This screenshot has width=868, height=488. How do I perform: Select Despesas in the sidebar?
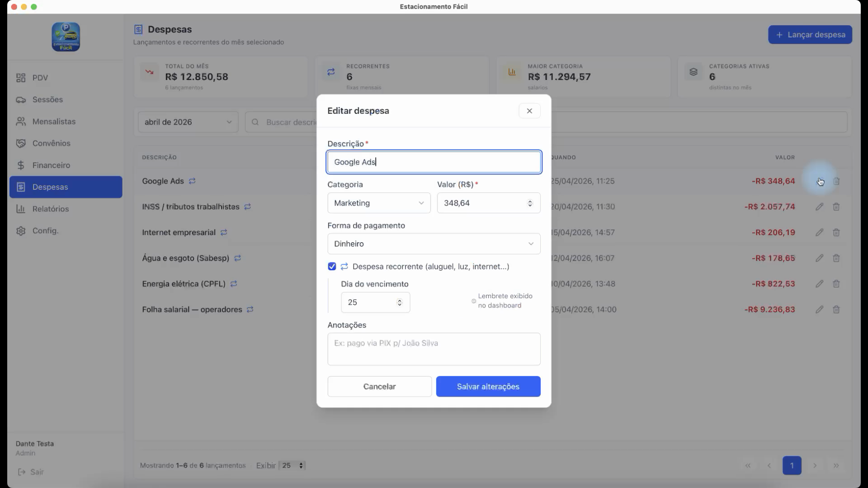[x=66, y=187]
